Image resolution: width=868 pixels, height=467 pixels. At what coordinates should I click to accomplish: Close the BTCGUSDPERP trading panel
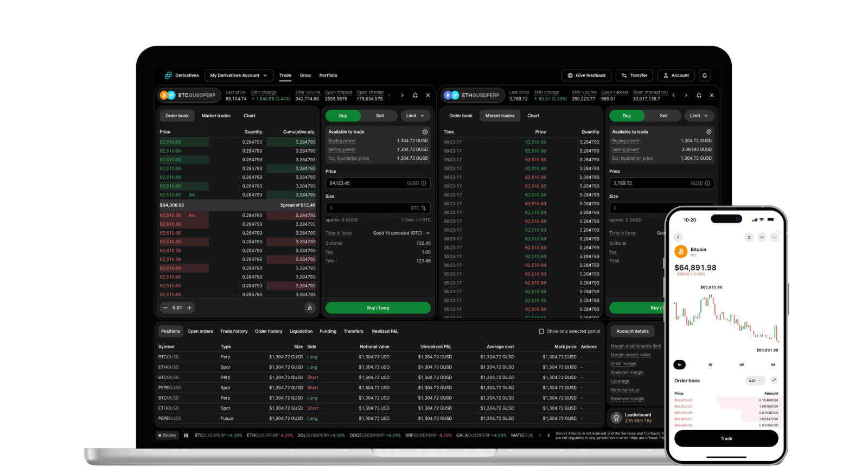coord(428,95)
